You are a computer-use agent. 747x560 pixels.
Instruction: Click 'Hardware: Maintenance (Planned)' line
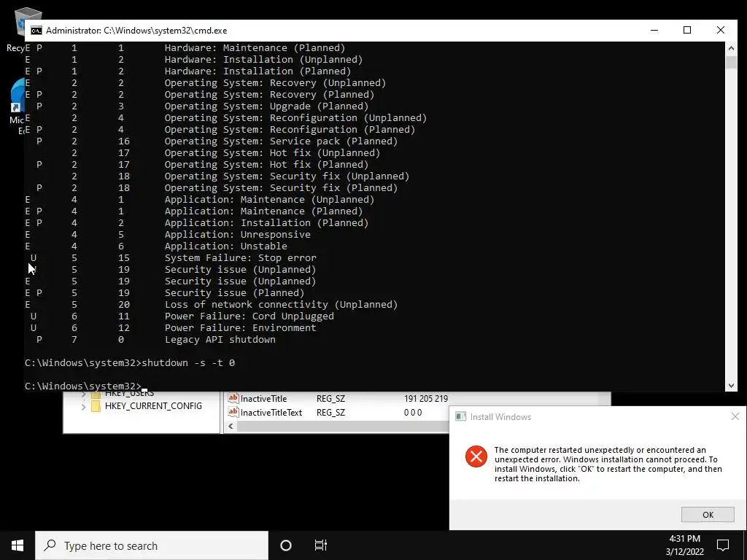coord(255,47)
